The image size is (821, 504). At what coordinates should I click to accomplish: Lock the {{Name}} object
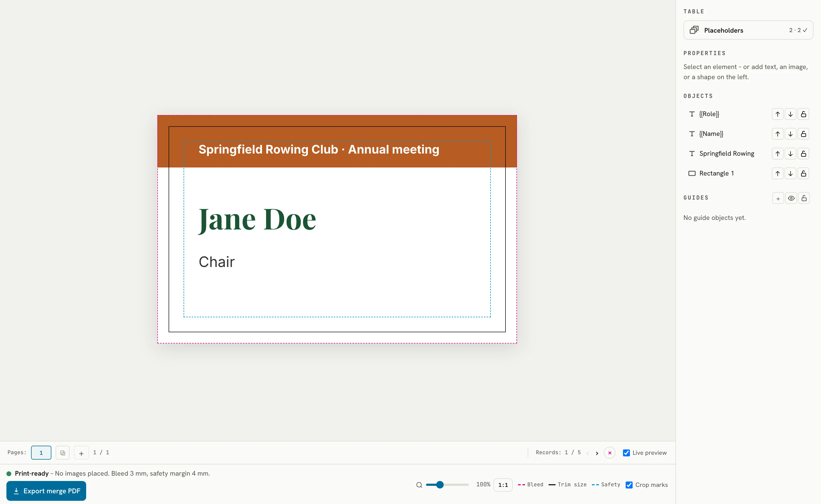tap(803, 134)
